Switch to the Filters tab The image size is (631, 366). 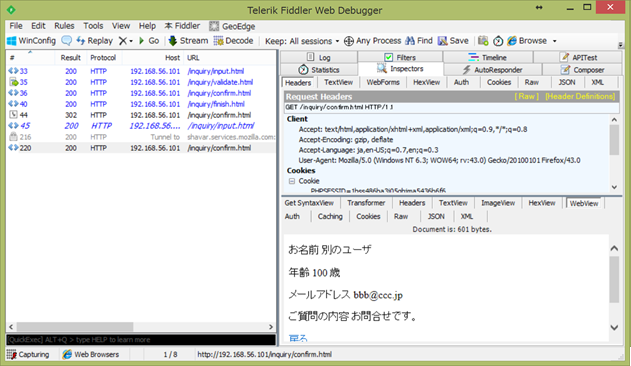(x=400, y=57)
